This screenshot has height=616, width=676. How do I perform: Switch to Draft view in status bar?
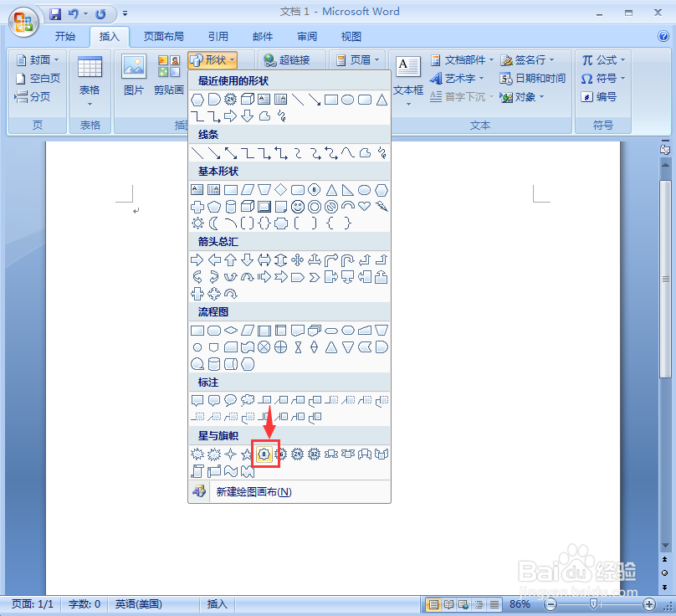494,604
